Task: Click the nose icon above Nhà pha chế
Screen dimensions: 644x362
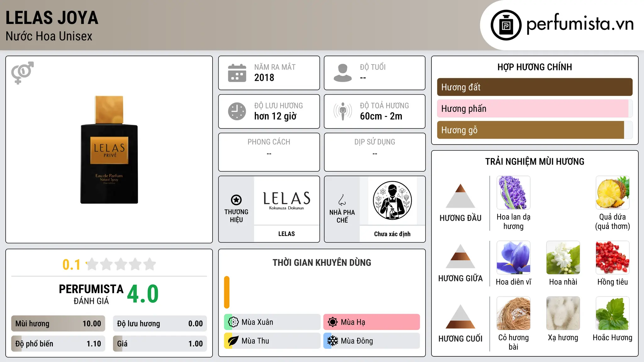Action: [x=342, y=200]
